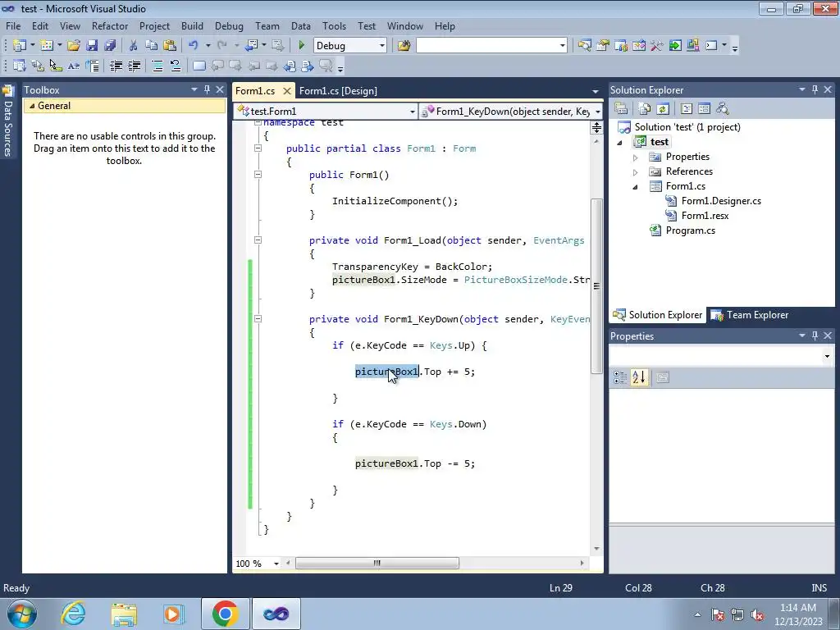Image resolution: width=840 pixels, height=630 pixels.
Task: Expand the References node in Solution Explorer
Action: coord(636,172)
